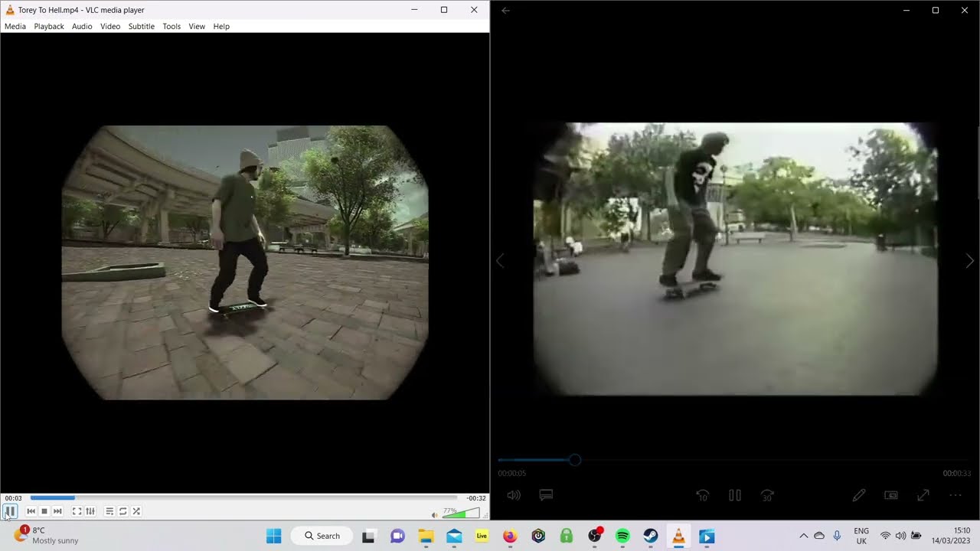Click VLC next media button
The image size is (980, 551).
pyautogui.click(x=57, y=511)
